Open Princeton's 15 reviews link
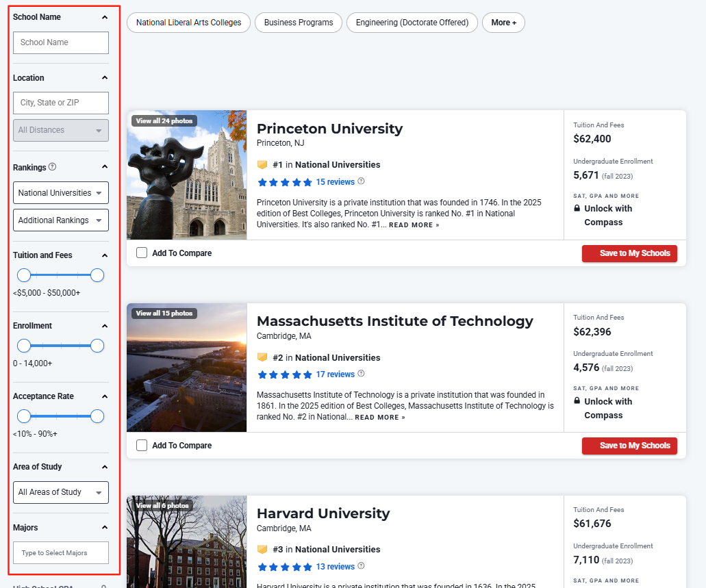Image resolution: width=706 pixels, height=588 pixels. point(336,182)
